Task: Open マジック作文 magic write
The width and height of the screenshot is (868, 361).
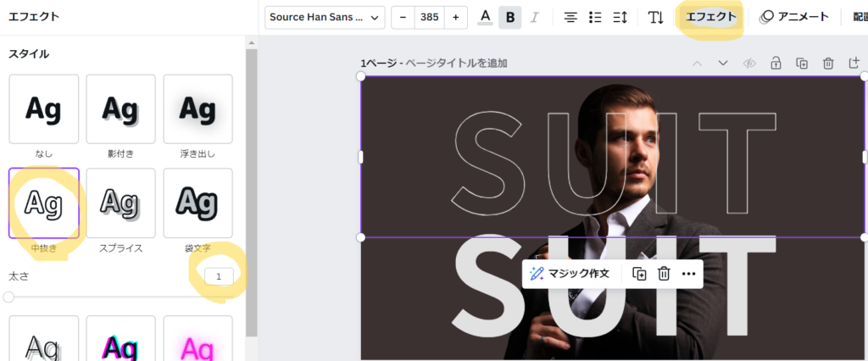Action: point(569,274)
